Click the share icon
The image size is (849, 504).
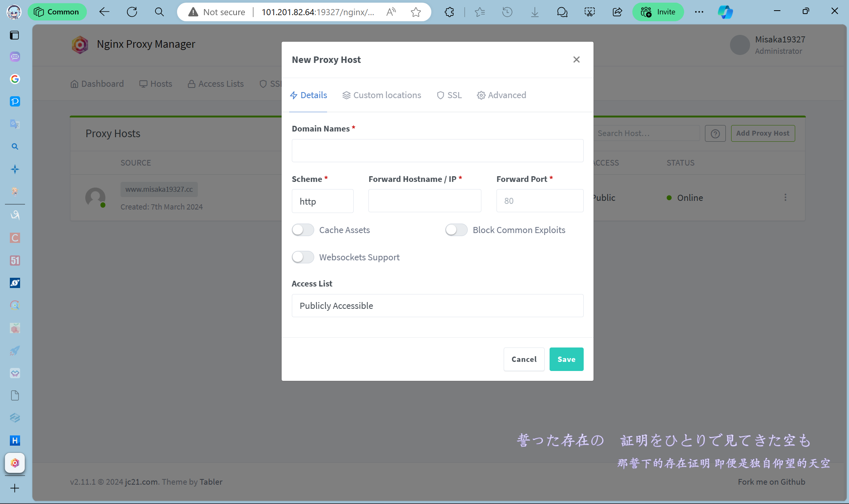click(617, 12)
